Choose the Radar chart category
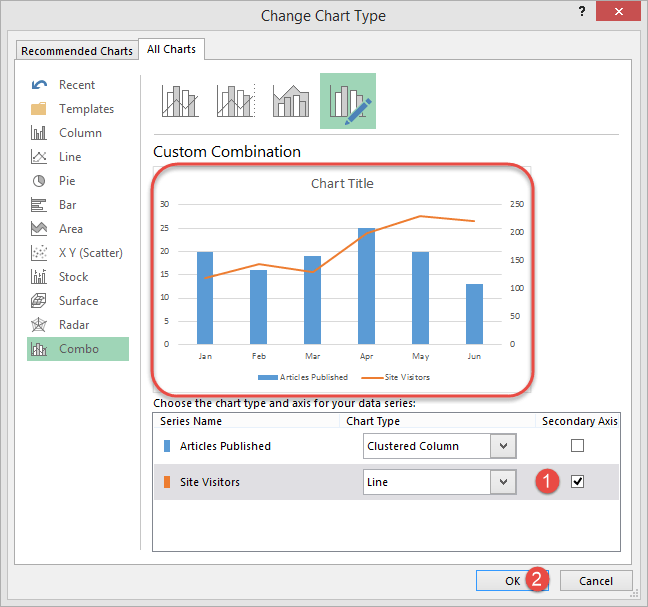The width and height of the screenshot is (648, 607). point(74,325)
